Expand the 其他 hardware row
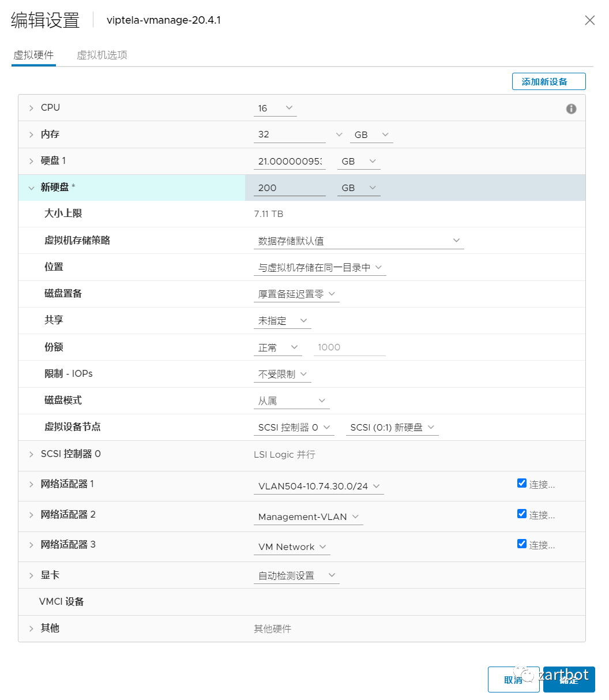 click(31, 628)
